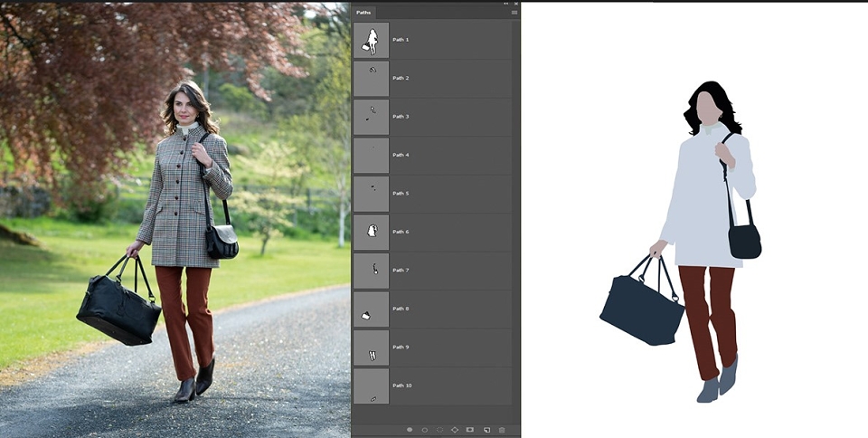The width and height of the screenshot is (868, 438).
Task: Load path as a selection icon
Action: pyautogui.click(x=440, y=430)
